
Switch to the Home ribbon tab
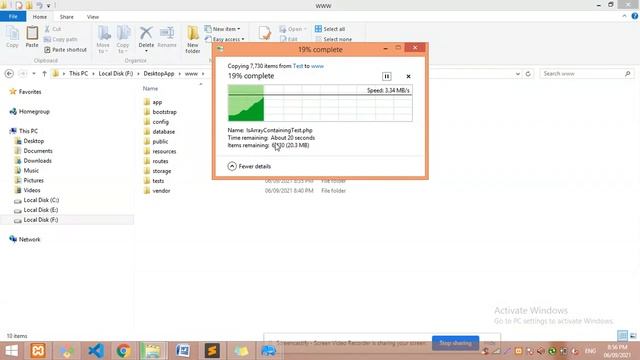(40, 17)
